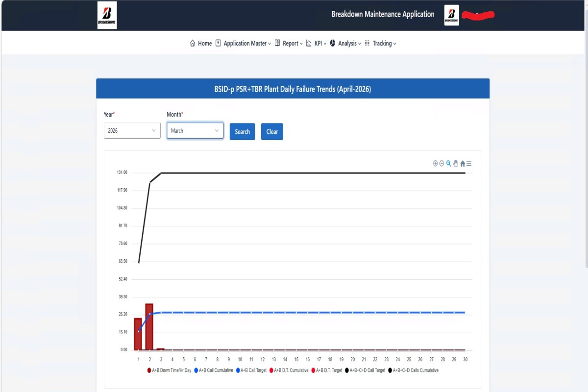Click the chart zoom out icon
The image size is (588, 392).
pyautogui.click(x=441, y=164)
